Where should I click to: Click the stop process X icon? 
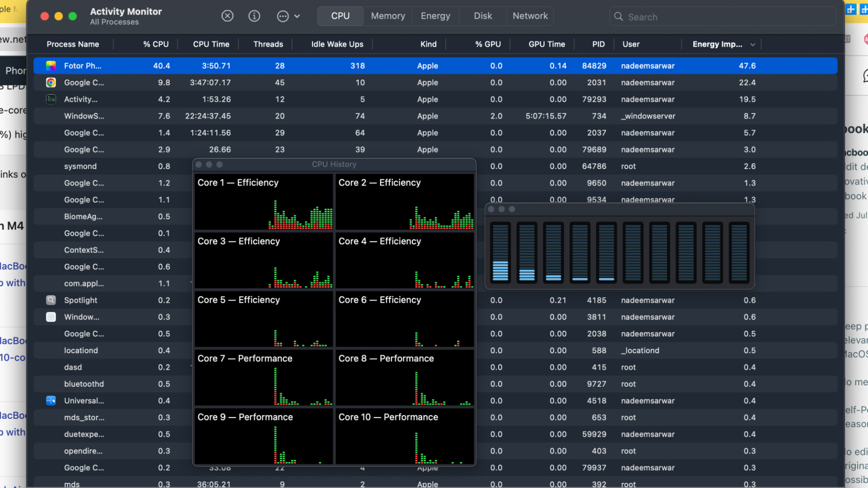(227, 16)
